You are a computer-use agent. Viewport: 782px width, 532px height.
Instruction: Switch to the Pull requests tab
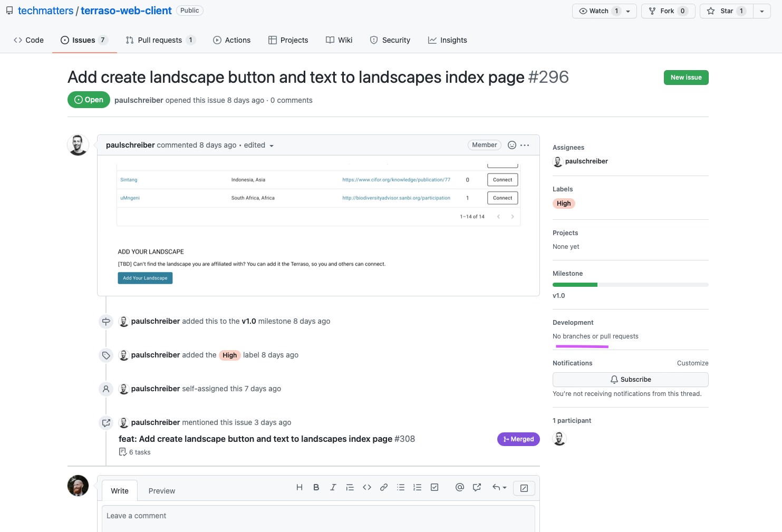pos(160,40)
